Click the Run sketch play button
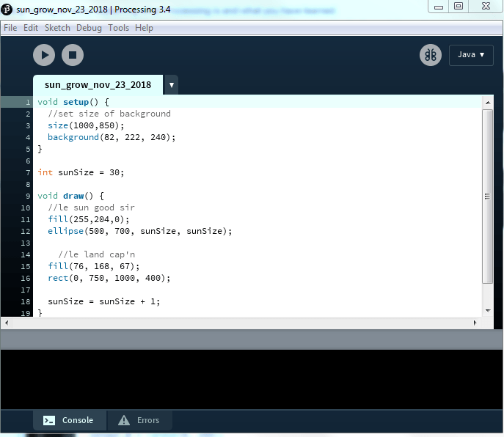This screenshot has height=437, width=504. [44, 55]
